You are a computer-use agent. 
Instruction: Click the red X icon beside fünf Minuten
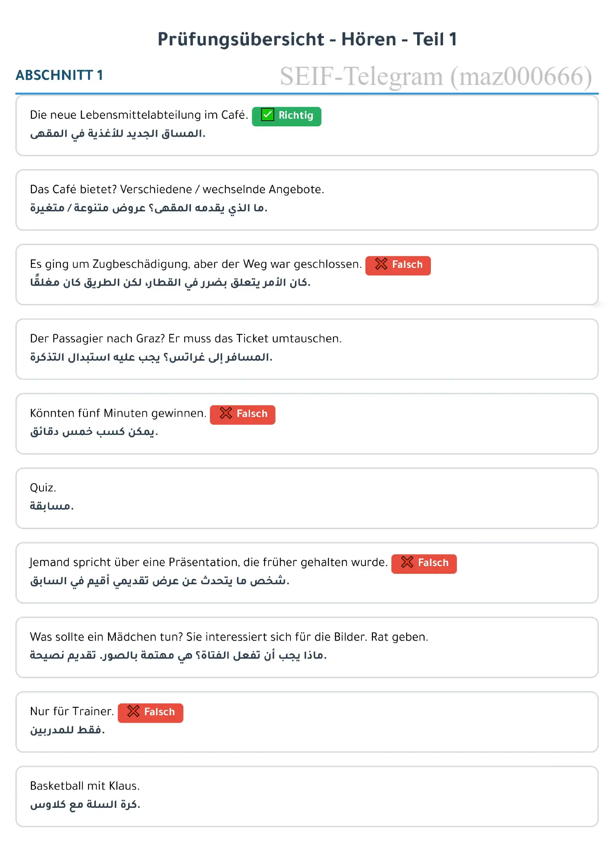point(226,413)
